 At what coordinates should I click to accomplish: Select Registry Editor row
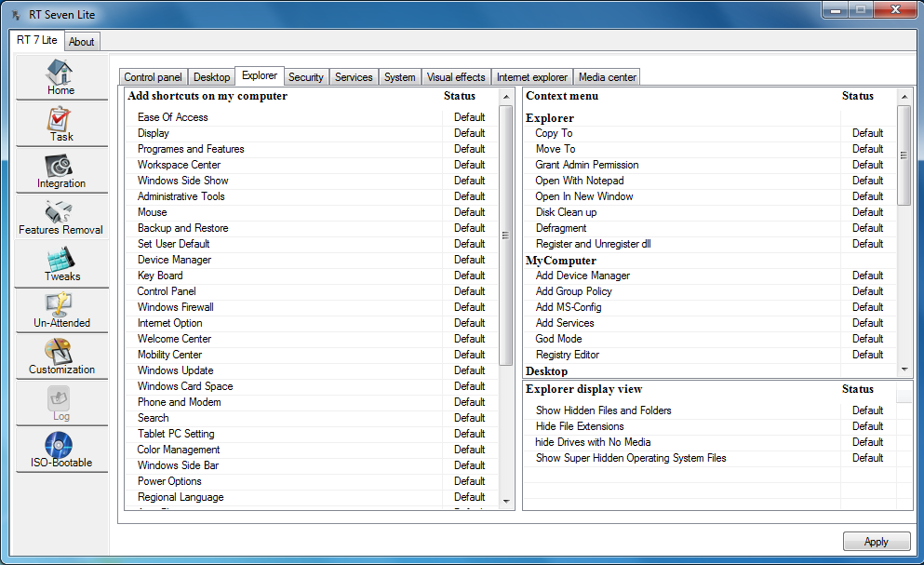pos(710,355)
